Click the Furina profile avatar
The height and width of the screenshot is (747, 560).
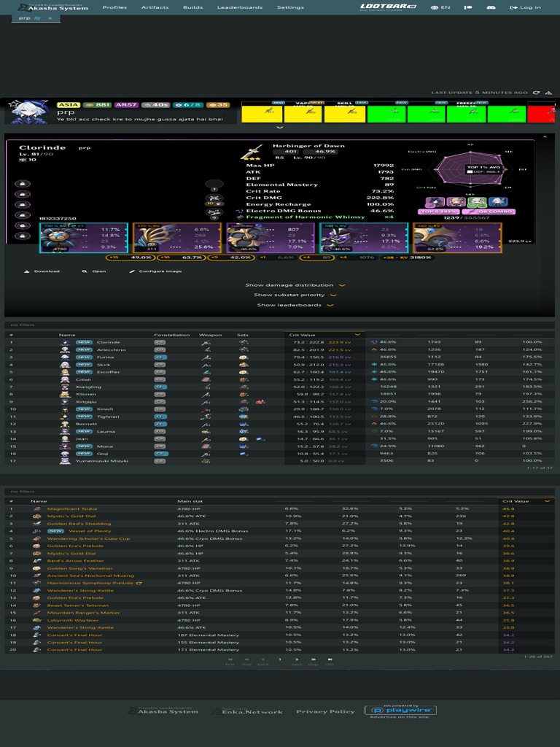click(x=31, y=112)
